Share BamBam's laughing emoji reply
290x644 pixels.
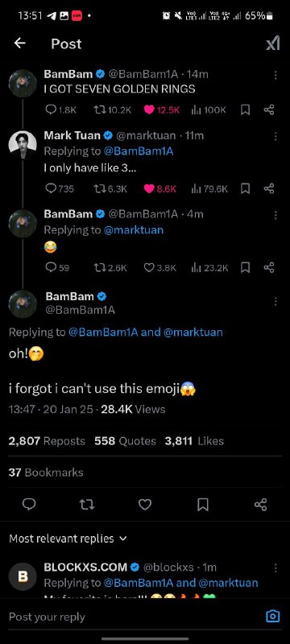pyautogui.click(x=269, y=267)
